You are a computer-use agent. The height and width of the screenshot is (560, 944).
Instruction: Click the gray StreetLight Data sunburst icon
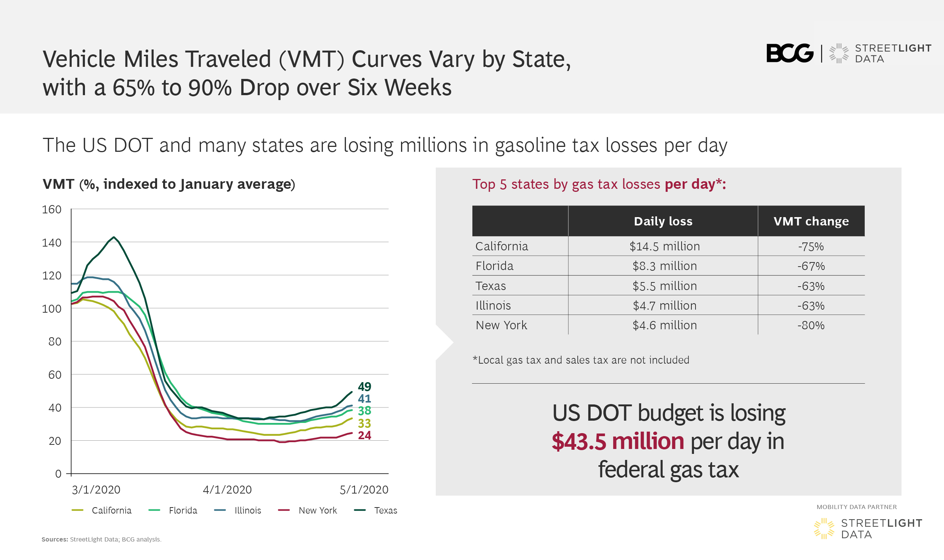(x=839, y=53)
